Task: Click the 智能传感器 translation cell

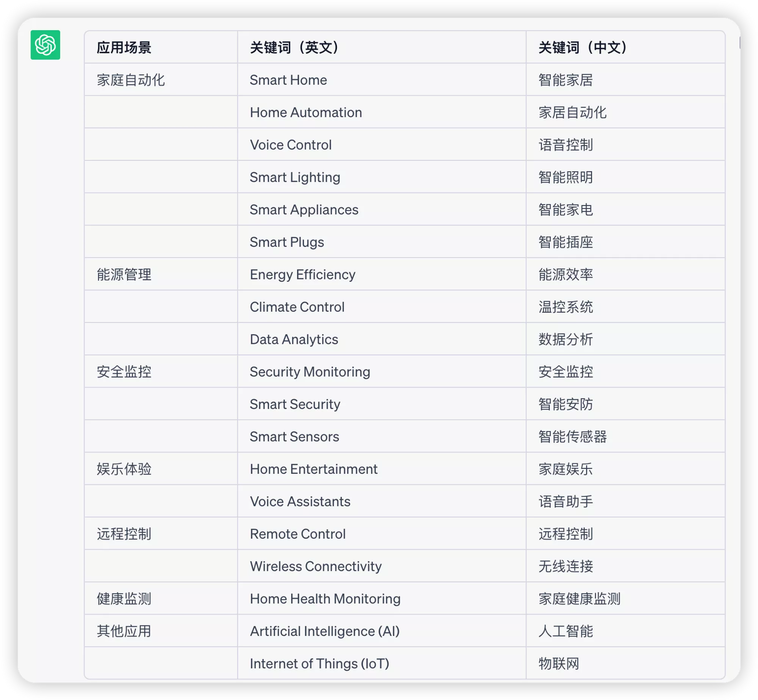Action: coord(572,436)
